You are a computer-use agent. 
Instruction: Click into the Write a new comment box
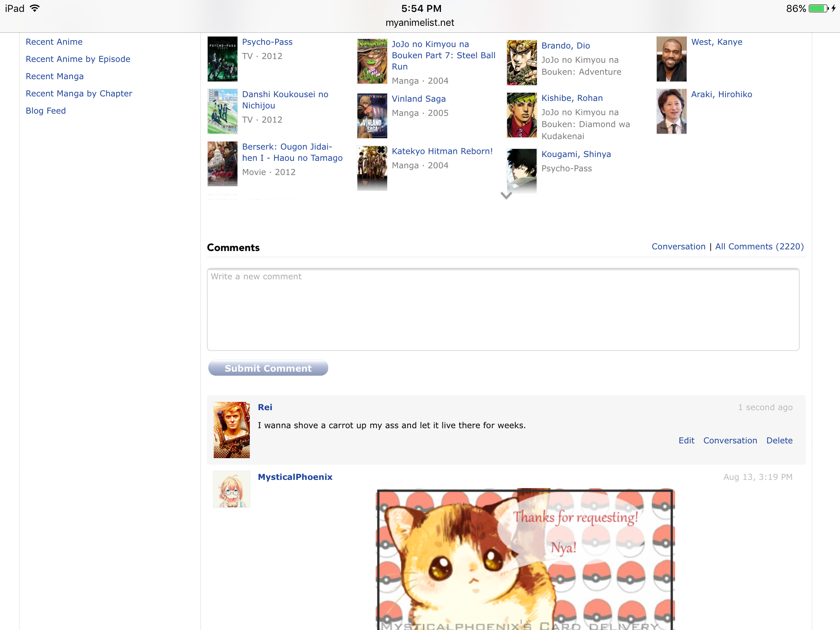coord(503,310)
